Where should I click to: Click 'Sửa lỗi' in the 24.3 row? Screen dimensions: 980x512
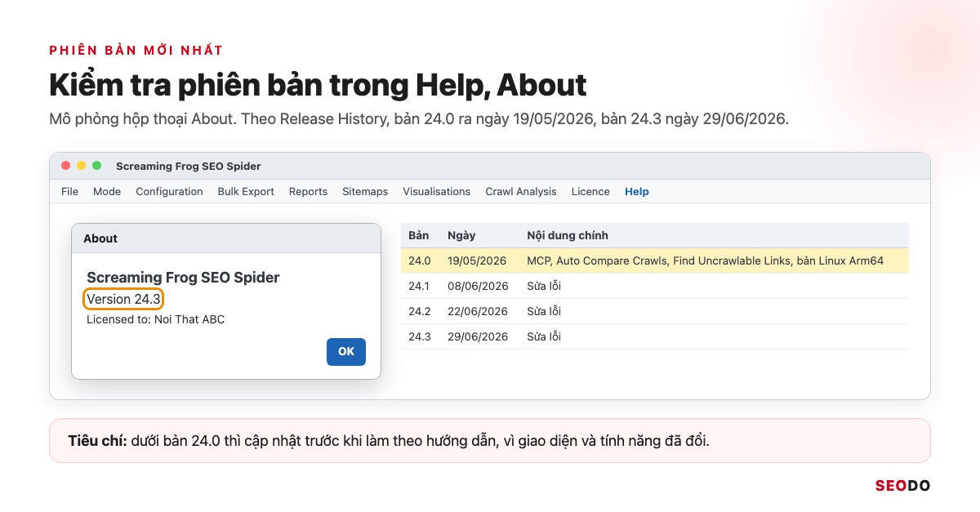pos(544,336)
